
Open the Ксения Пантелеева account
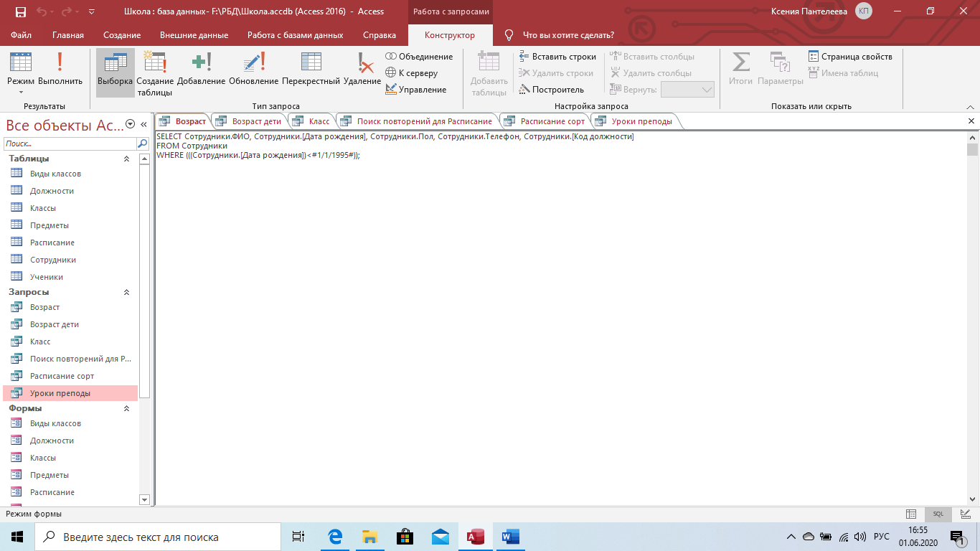[x=821, y=11]
